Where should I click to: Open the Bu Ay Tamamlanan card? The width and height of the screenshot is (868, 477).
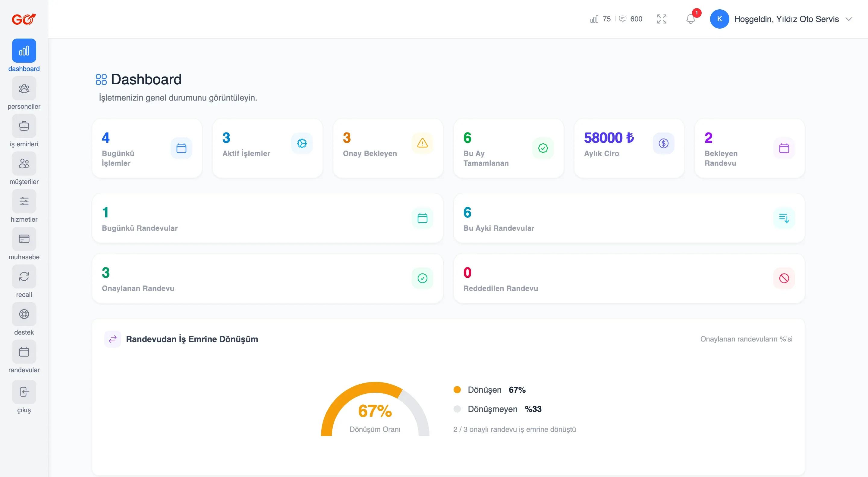(x=509, y=148)
